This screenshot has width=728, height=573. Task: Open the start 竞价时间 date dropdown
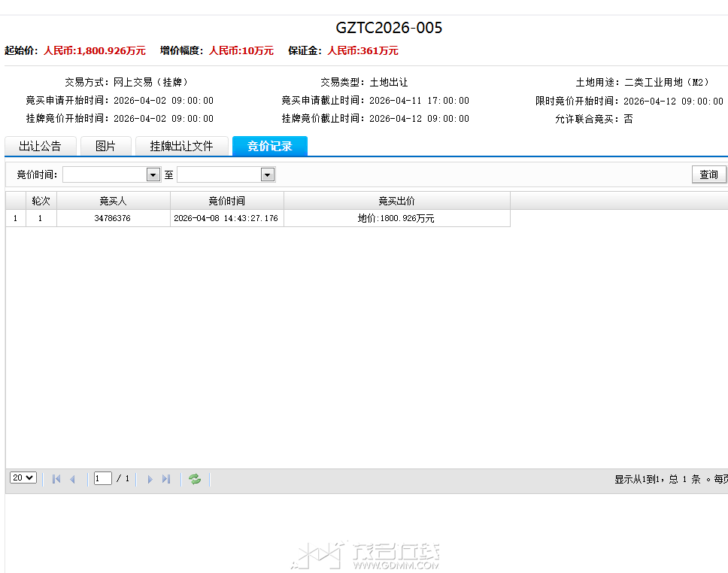click(x=153, y=174)
